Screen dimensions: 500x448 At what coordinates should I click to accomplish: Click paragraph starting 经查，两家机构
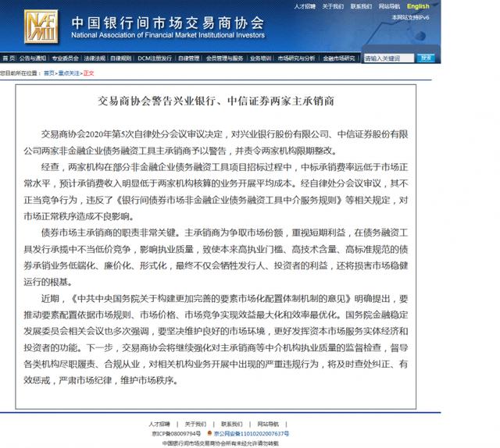click(216, 191)
